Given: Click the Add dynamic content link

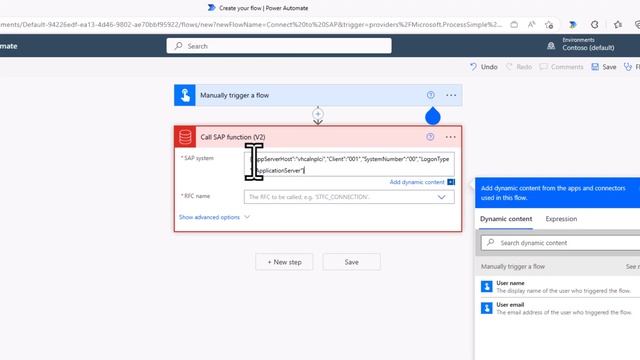Looking at the screenshot, I should 417,182.
